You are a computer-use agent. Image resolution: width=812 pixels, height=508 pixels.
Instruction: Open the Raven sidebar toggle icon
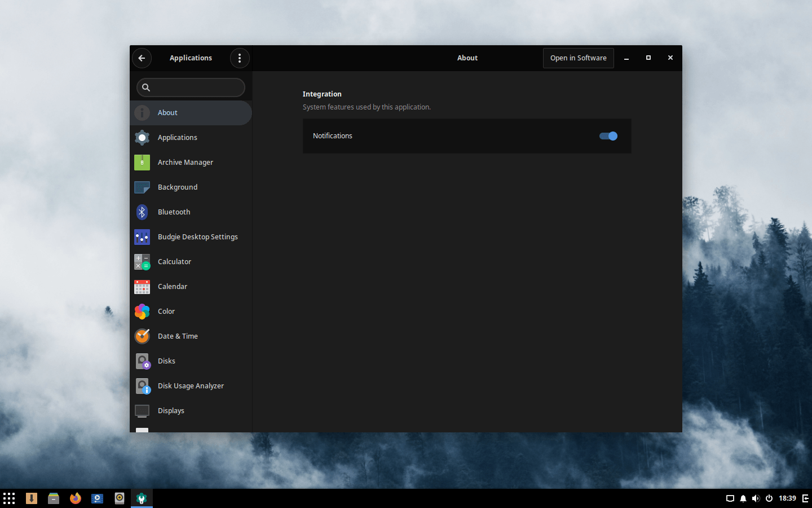[806, 498]
